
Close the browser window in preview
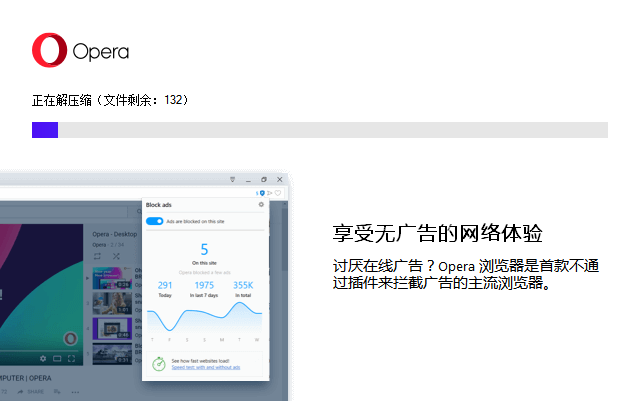pyautogui.click(x=280, y=180)
